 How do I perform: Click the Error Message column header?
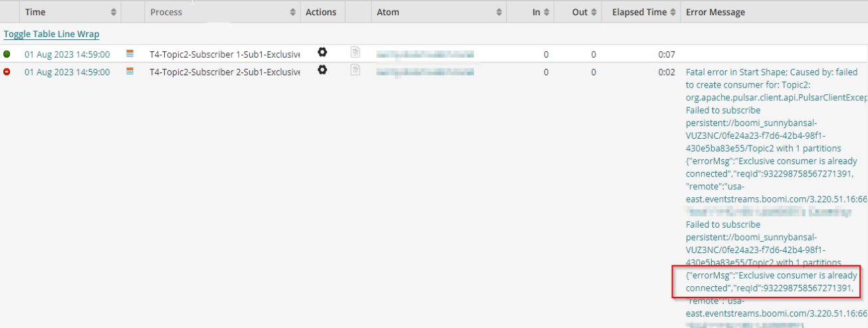coord(715,12)
